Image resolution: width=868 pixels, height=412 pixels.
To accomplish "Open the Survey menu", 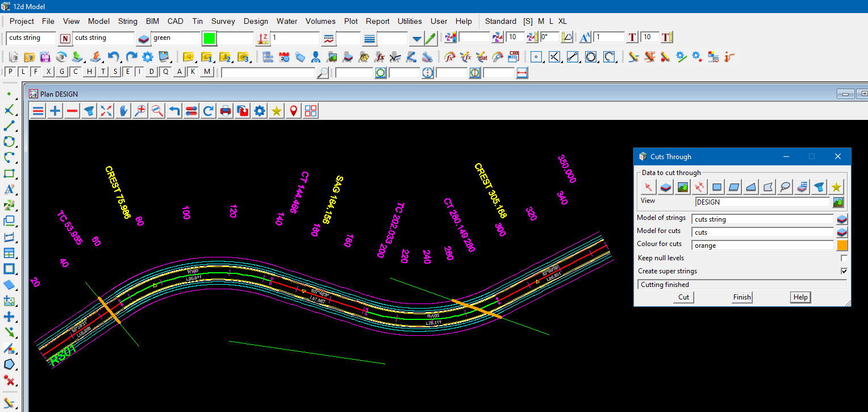I will [223, 21].
